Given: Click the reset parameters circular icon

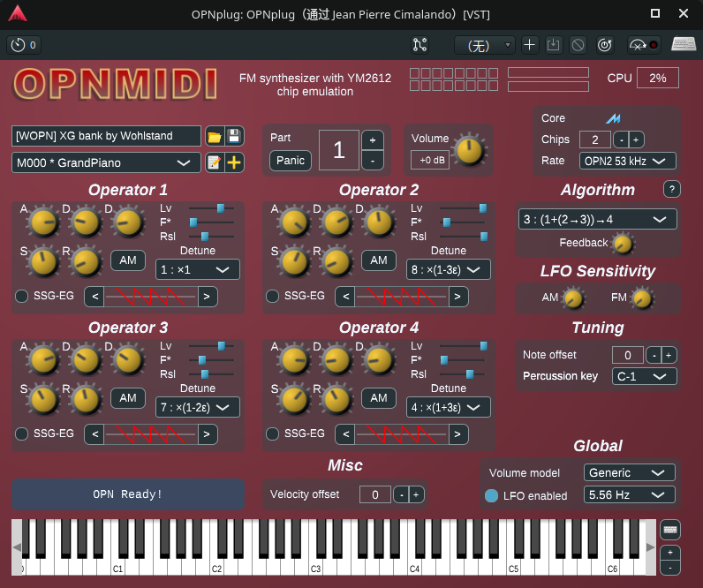Looking at the screenshot, I should click(605, 45).
